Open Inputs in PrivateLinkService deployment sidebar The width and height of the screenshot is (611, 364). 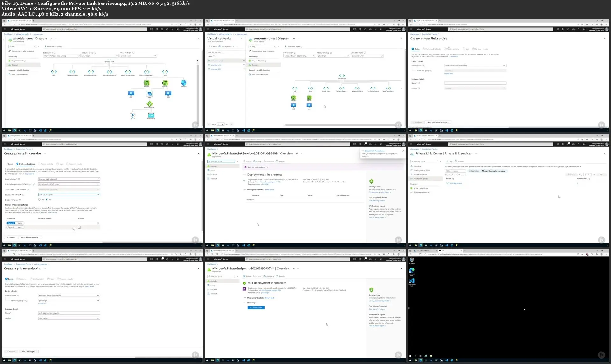point(213,170)
